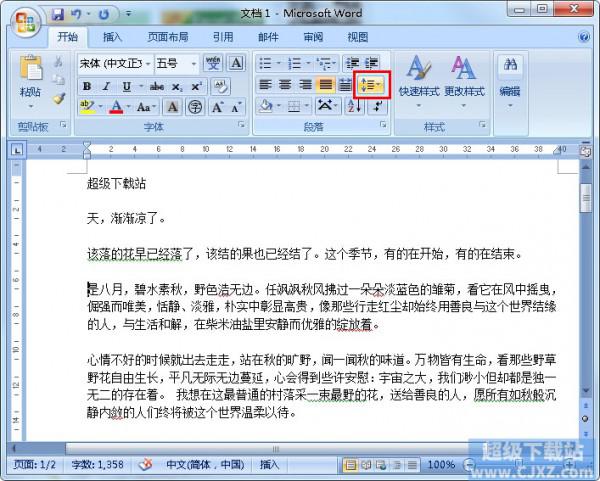Open 更改样式 menu

pyautogui.click(x=464, y=81)
